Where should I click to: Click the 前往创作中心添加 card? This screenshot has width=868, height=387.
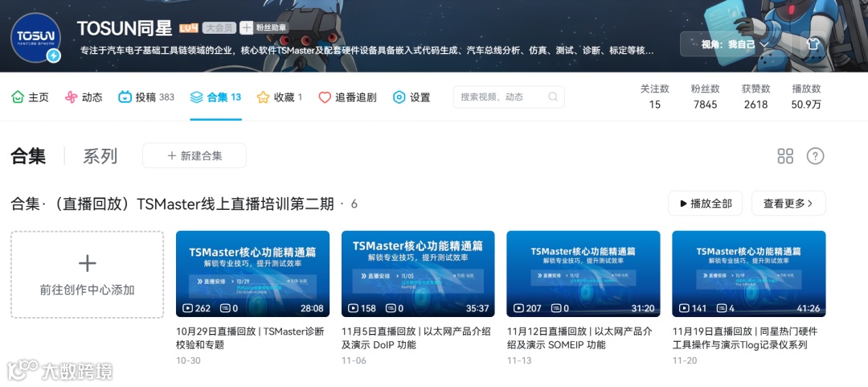88,274
